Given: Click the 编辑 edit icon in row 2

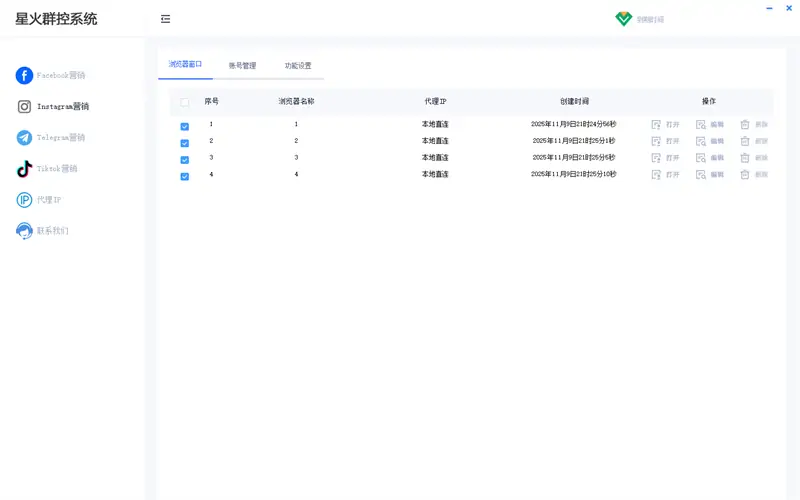Looking at the screenshot, I should [x=701, y=141].
